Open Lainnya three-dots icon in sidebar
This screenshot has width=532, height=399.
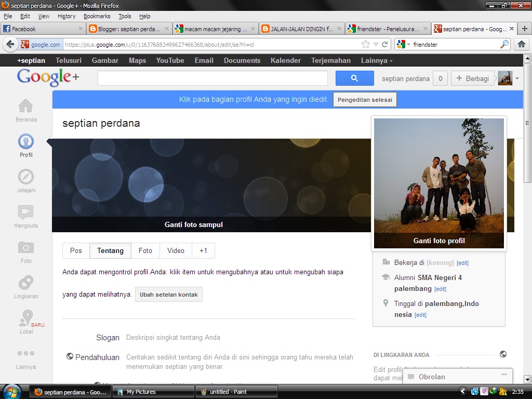[x=26, y=353]
